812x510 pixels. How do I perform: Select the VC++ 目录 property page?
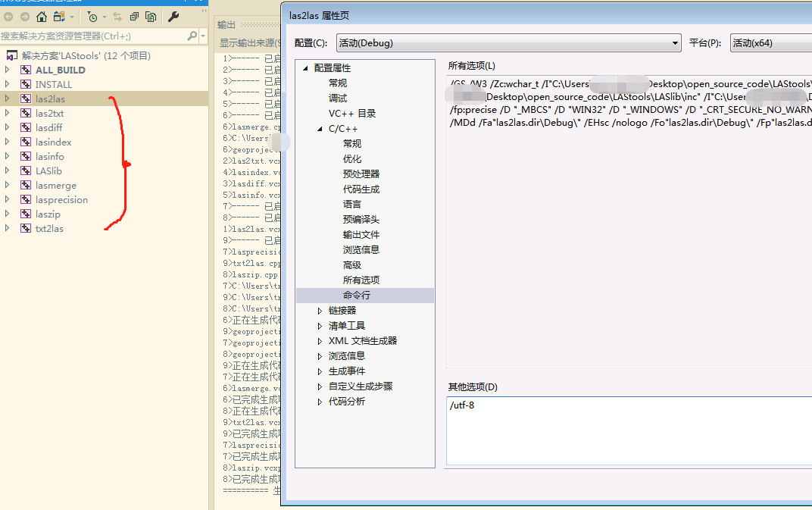click(x=352, y=114)
